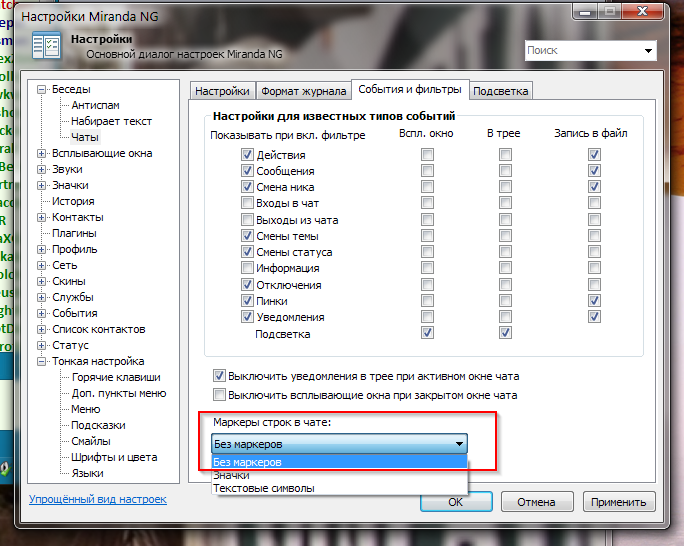Image resolution: width=684 pixels, height=546 pixels.
Task: Open the Маркеры строк в чате combo box
Action: click(x=339, y=444)
